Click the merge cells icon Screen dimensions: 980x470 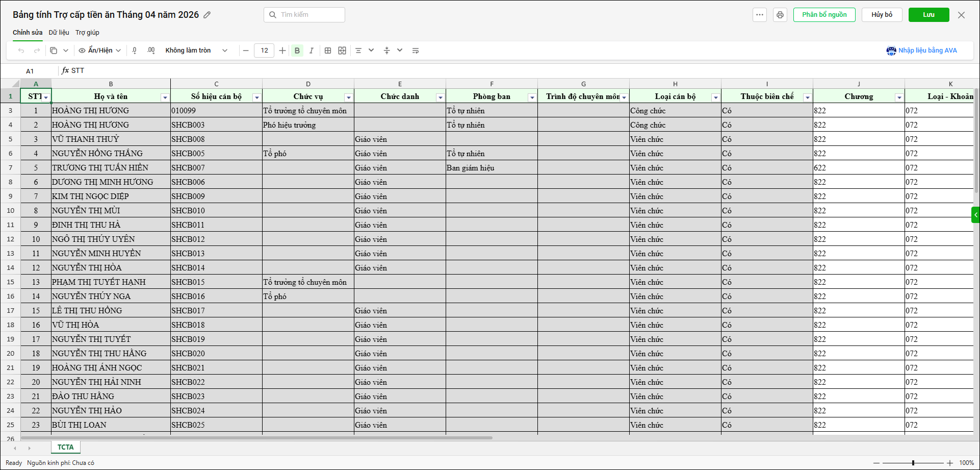pos(342,51)
